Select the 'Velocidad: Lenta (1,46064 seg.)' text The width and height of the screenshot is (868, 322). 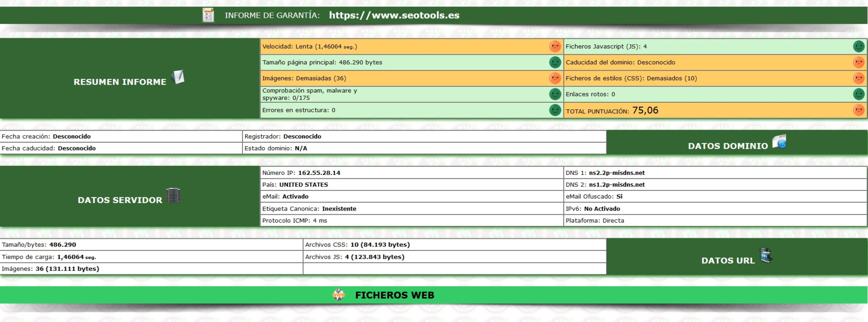tap(310, 46)
